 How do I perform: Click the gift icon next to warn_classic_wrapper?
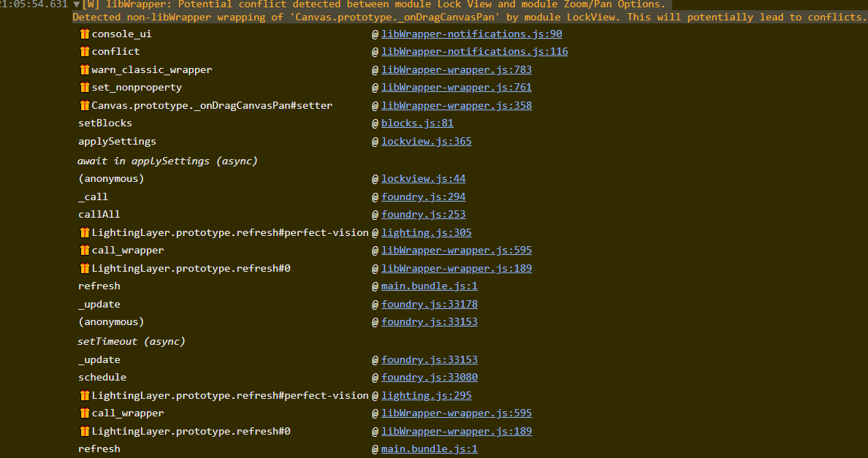tap(85, 69)
